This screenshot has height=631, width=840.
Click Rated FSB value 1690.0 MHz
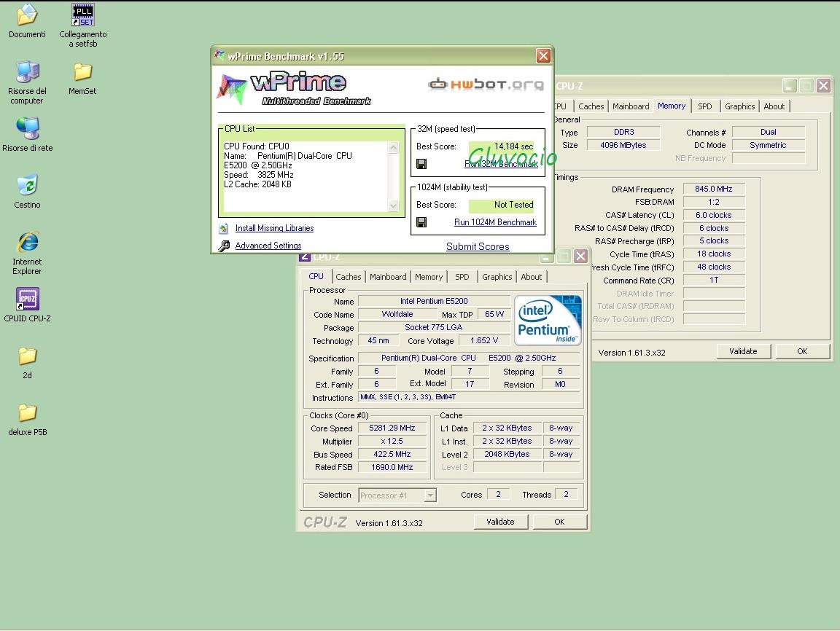pyautogui.click(x=392, y=467)
